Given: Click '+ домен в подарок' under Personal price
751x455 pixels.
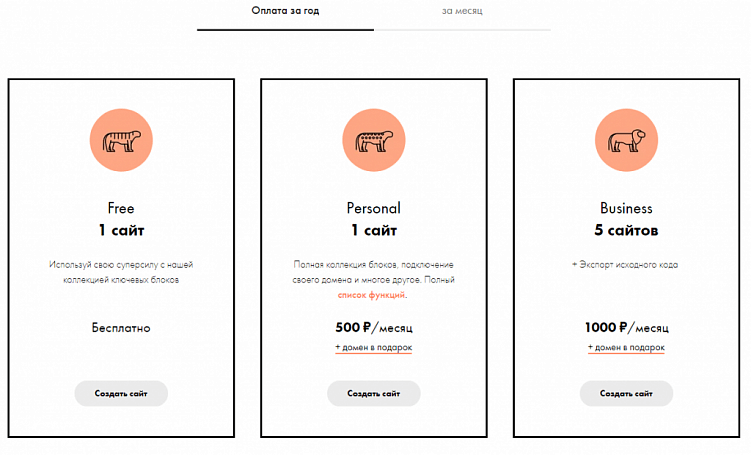Looking at the screenshot, I should click(x=373, y=347).
